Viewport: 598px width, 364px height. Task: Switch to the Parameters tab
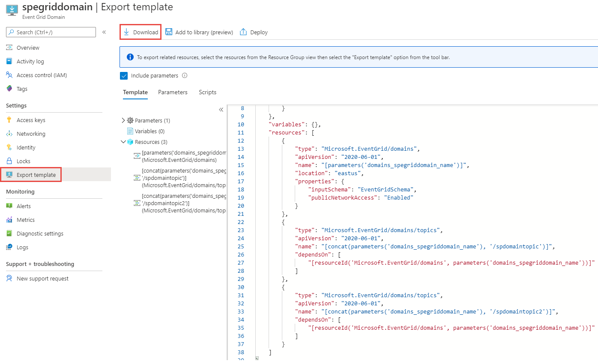[173, 92]
